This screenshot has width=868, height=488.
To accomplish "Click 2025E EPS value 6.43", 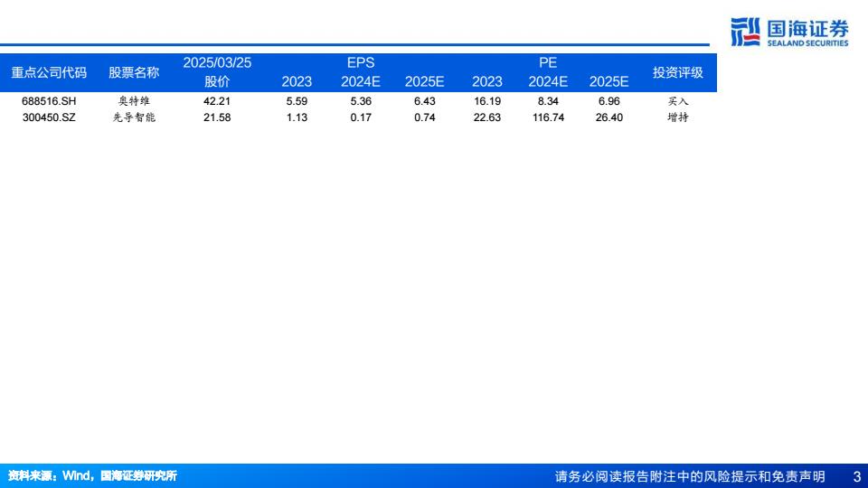I will [425, 101].
